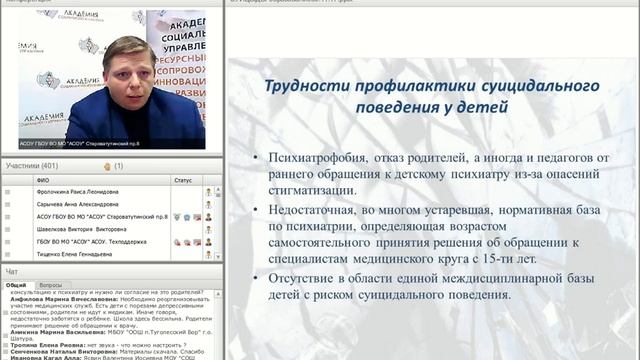Click third status icon in Техподдержка row

pyautogui.click(x=197, y=242)
